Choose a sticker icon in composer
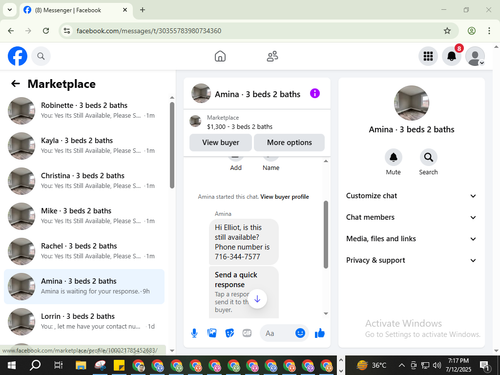The width and height of the screenshot is (500, 375). click(229, 333)
